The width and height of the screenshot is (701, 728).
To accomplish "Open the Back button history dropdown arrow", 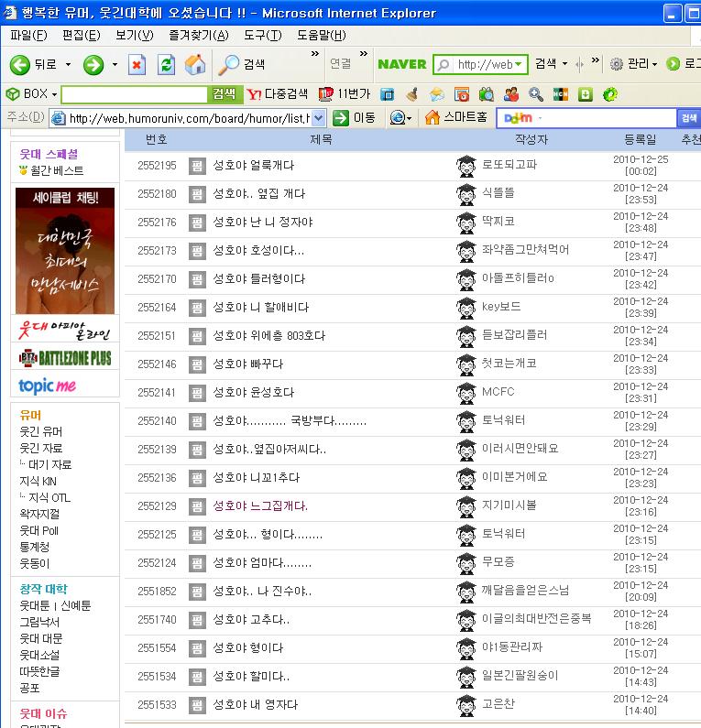I will coord(66,64).
